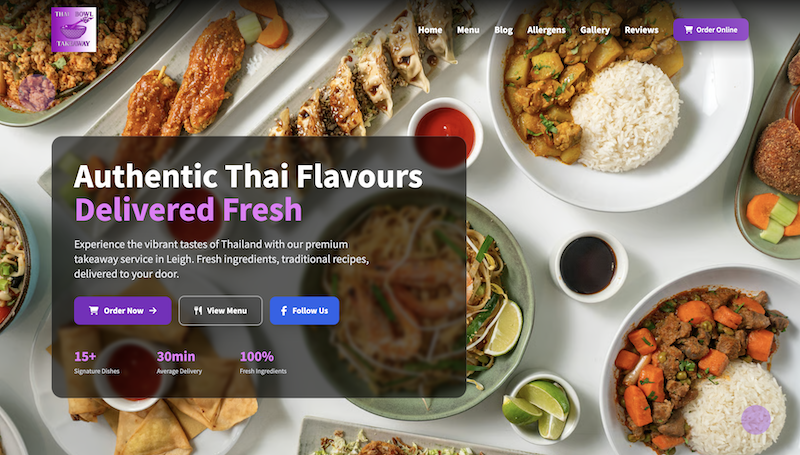800x455 pixels.
Task: Click the Thai Bowl Takeaway logo
Action: point(74,30)
